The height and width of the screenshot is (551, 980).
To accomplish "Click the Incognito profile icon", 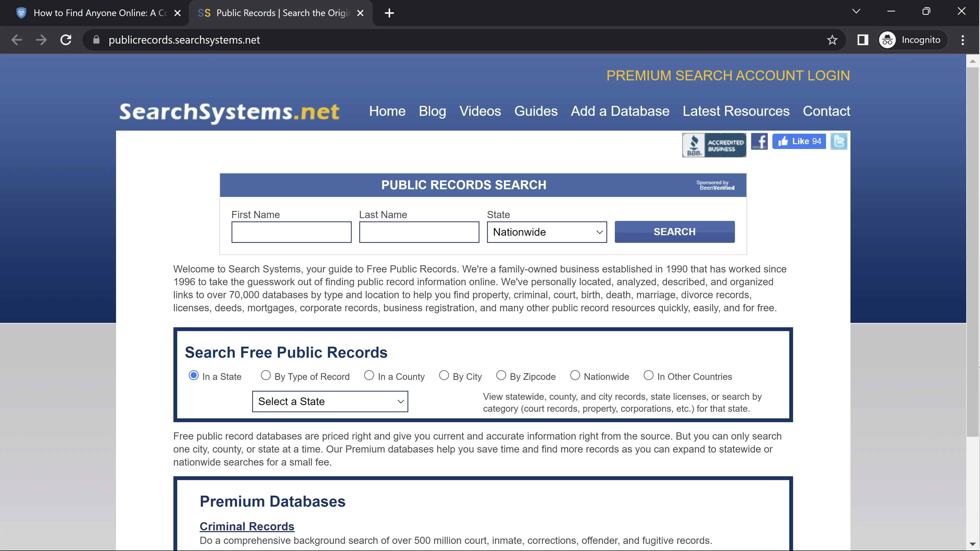I will coord(887,40).
